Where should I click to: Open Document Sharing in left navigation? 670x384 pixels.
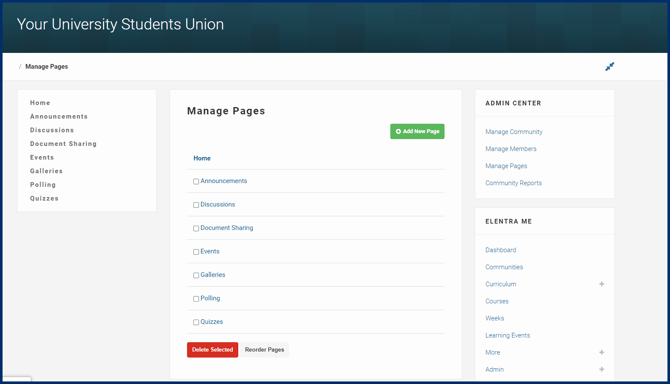[63, 144]
